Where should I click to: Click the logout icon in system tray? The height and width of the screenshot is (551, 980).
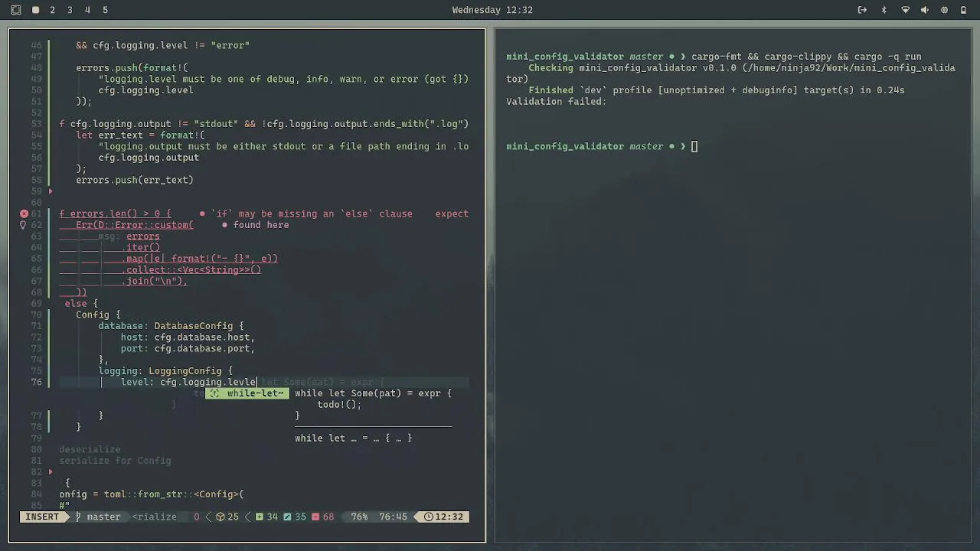tap(862, 10)
